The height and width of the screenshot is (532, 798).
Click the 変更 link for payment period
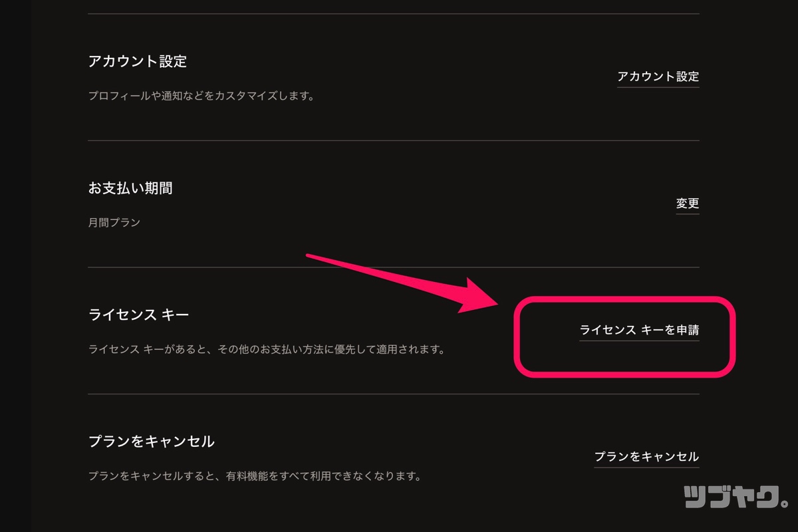[687, 203]
